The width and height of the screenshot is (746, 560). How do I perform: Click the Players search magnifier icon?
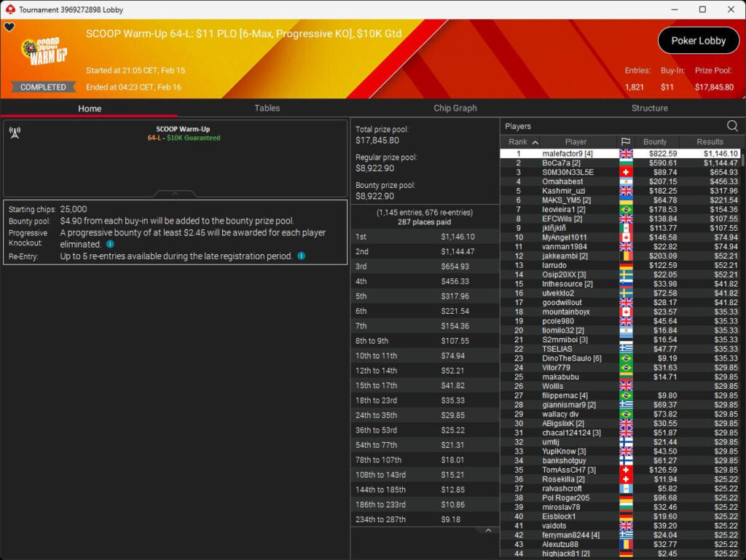point(732,126)
